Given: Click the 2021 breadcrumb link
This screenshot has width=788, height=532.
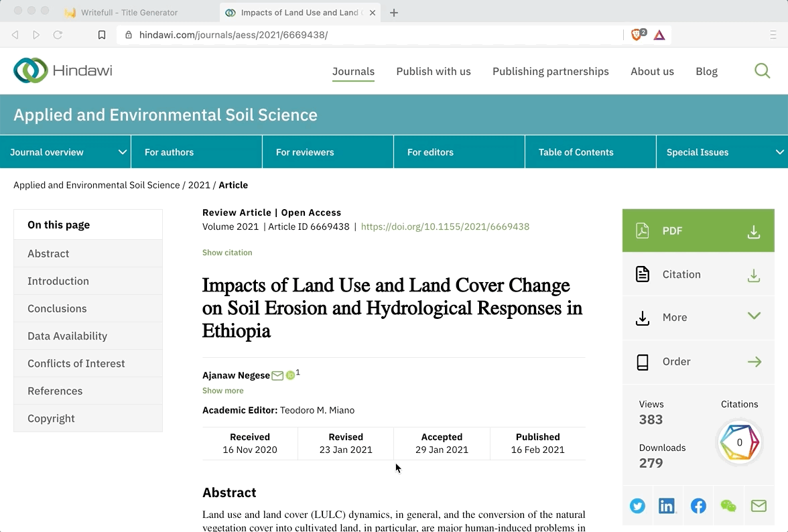Looking at the screenshot, I should coord(199,185).
